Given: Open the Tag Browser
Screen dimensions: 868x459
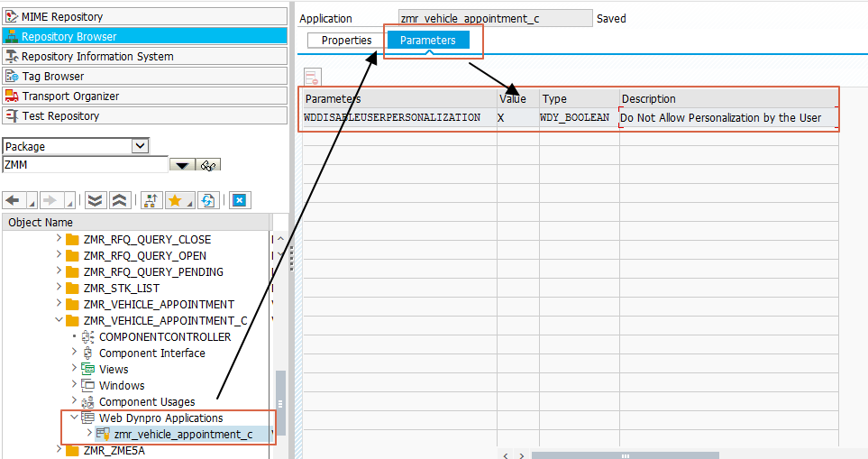Looking at the screenshot, I should (x=144, y=77).
